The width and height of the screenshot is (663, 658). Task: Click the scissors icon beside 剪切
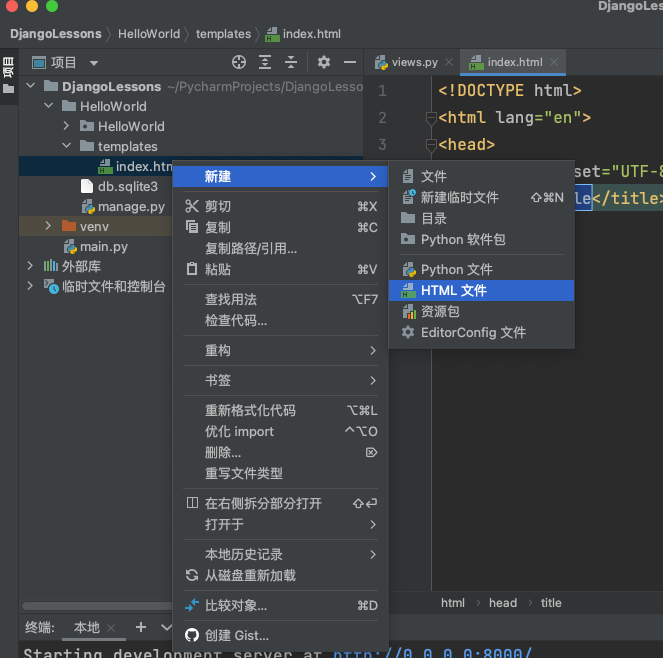[x=193, y=207]
